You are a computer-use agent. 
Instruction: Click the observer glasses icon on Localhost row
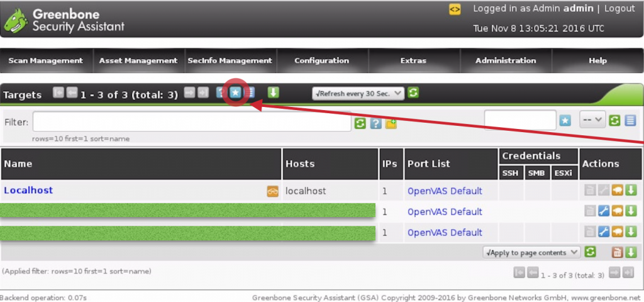tap(273, 191)
